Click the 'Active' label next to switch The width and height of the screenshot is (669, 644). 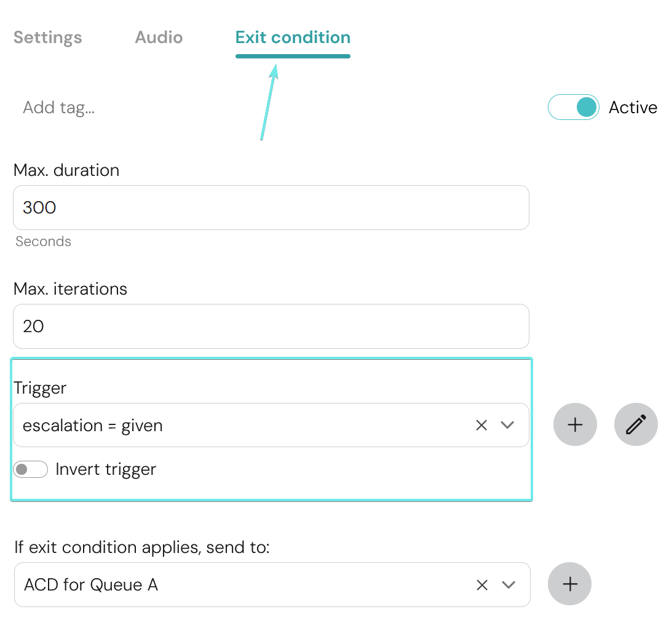[633, 108]
